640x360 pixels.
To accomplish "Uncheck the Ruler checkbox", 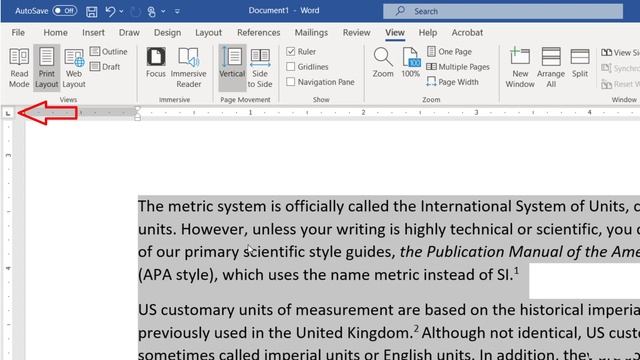I will point(291,51).
